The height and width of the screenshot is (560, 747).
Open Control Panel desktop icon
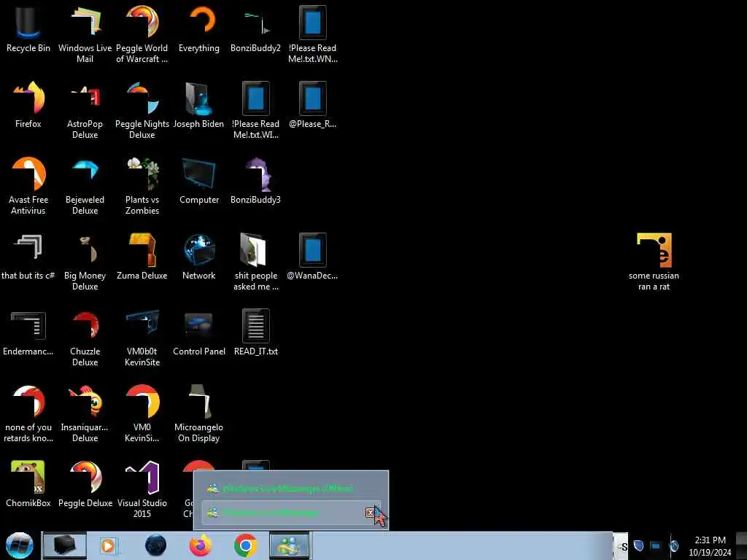[199, 332]
